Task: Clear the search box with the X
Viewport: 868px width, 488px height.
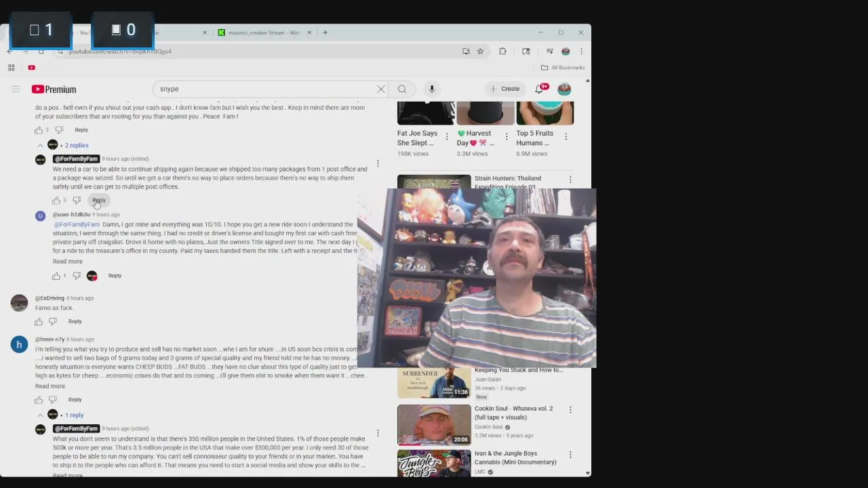Action: coord(381,89)
